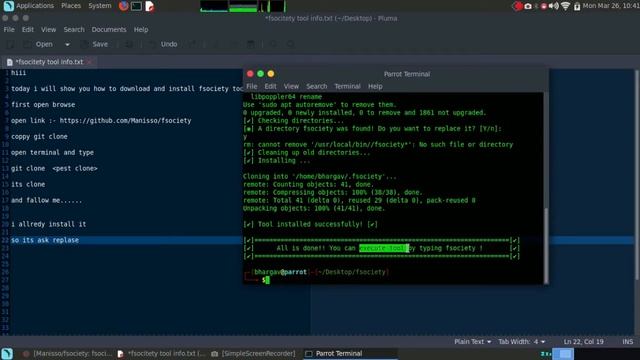Image resolution: width=640 pixels, height=360 pixels.
Task: Click the bottom panel Parrot menu icon
Action: 7,353
